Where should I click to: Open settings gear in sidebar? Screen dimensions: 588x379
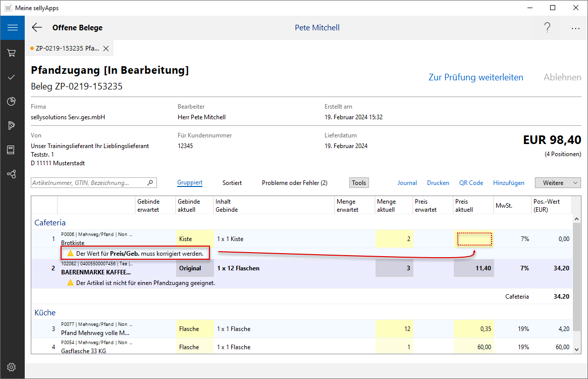coord(12,367)
